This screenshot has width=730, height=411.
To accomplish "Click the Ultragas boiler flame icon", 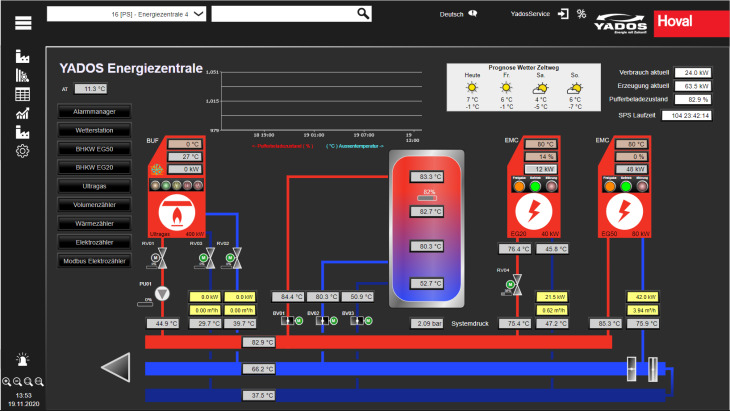I will tap(177, 212).
